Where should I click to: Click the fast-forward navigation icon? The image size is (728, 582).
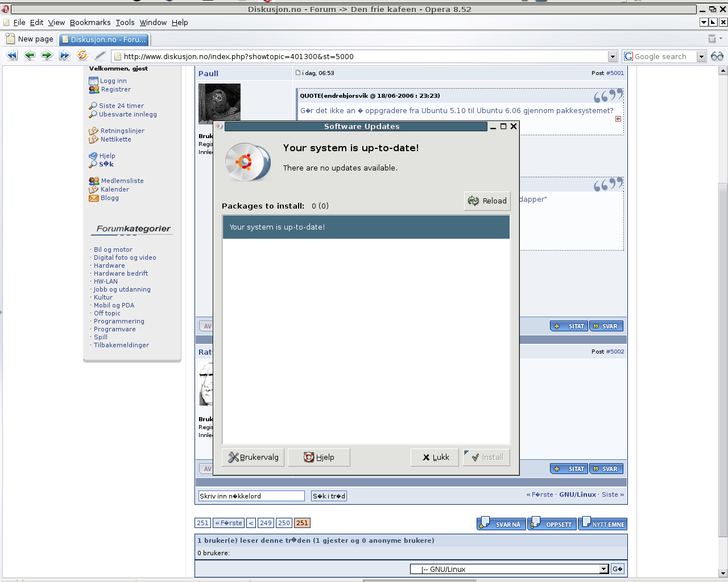64,56
